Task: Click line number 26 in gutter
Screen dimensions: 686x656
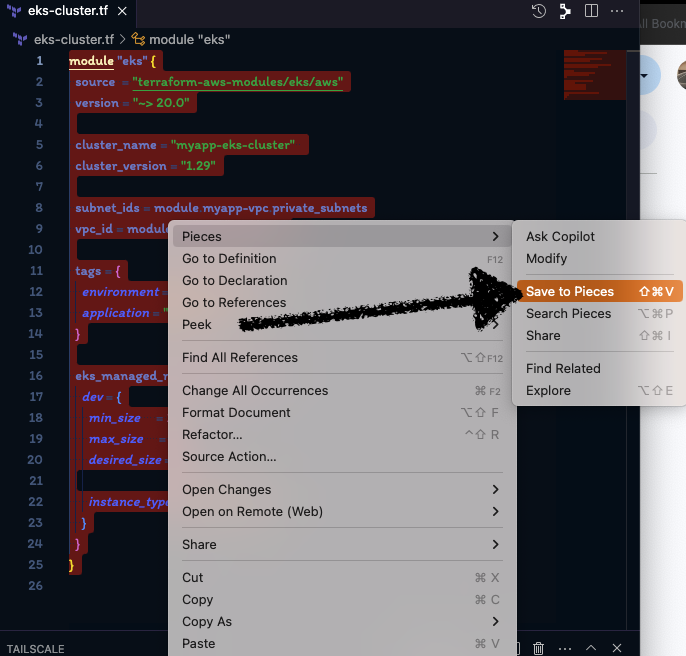Action: tap(35, 586)
